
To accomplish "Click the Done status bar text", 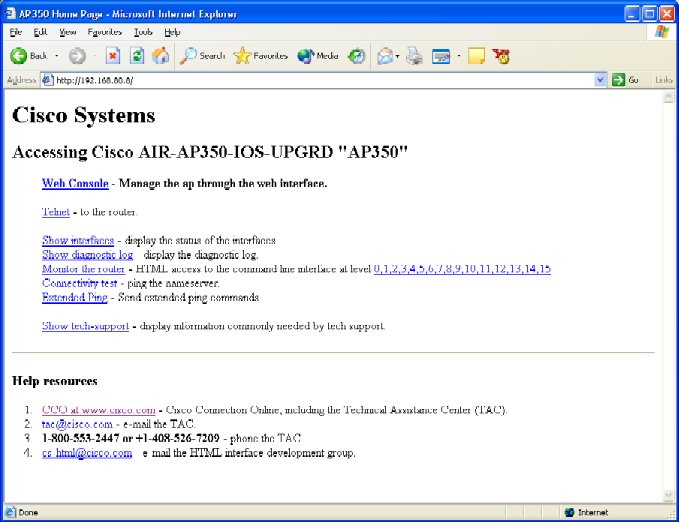I will 28,512.
